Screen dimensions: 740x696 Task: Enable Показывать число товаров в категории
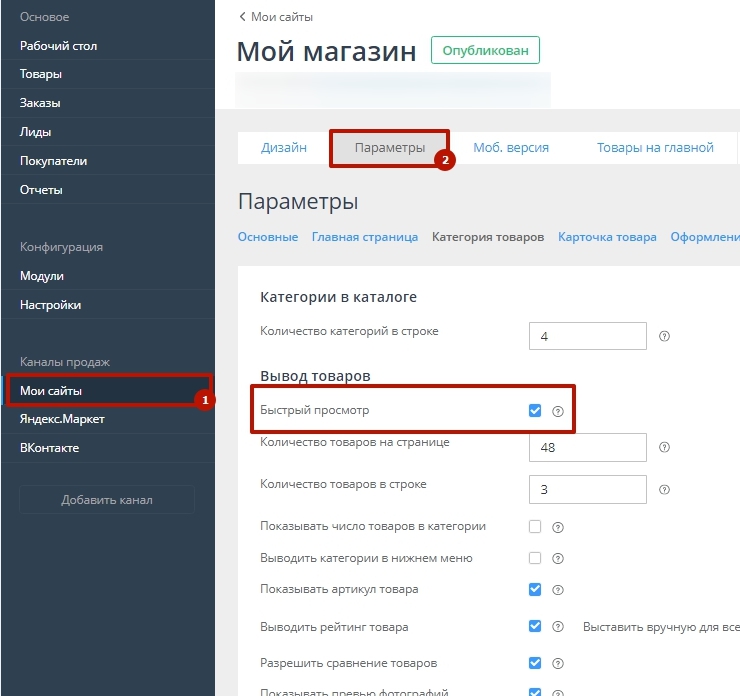[x=535, y=527]
